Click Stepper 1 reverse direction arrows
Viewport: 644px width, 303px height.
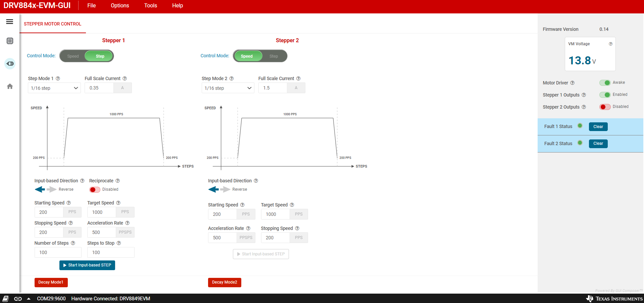45,190
